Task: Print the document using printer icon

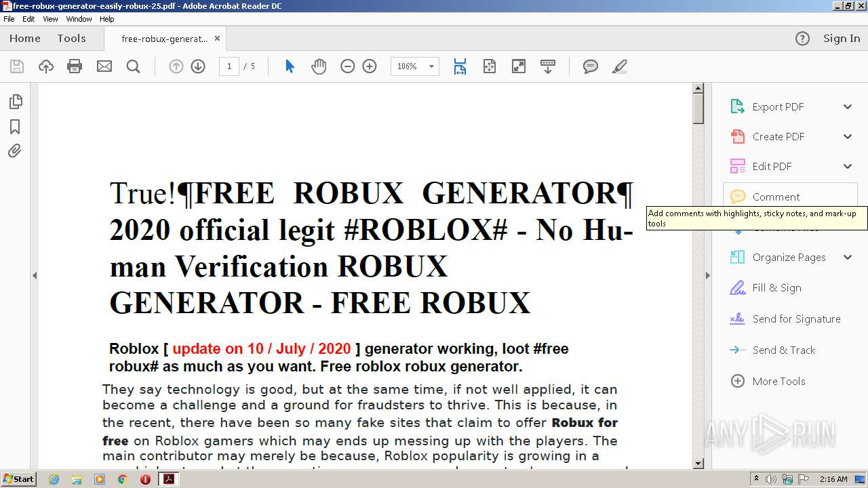Action: pos(75,66)
